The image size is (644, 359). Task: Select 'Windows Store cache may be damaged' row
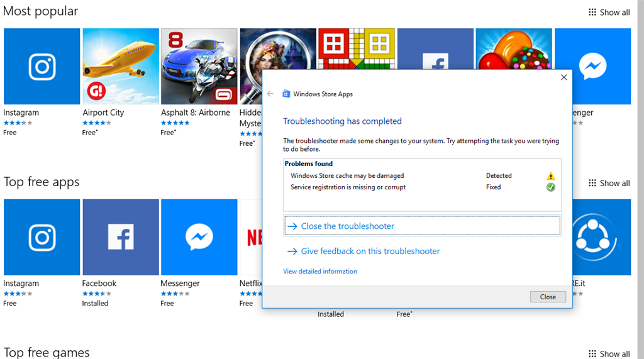pyautogui.click(x=422, y=176)
